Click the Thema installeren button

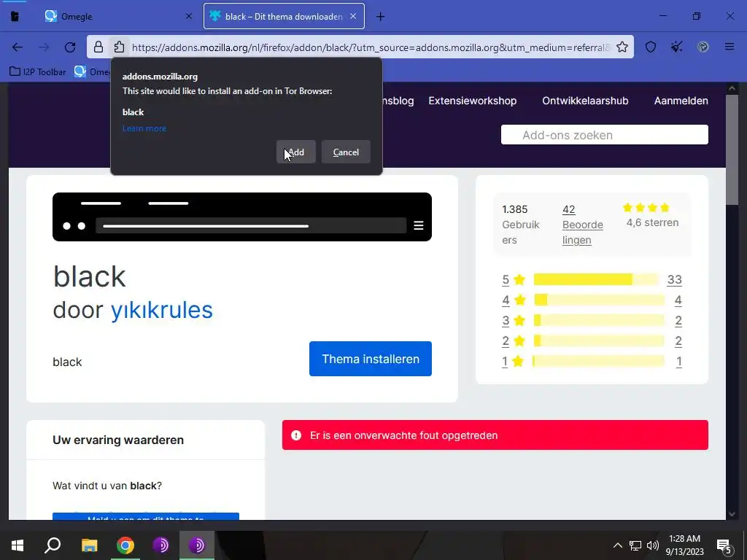370,359
